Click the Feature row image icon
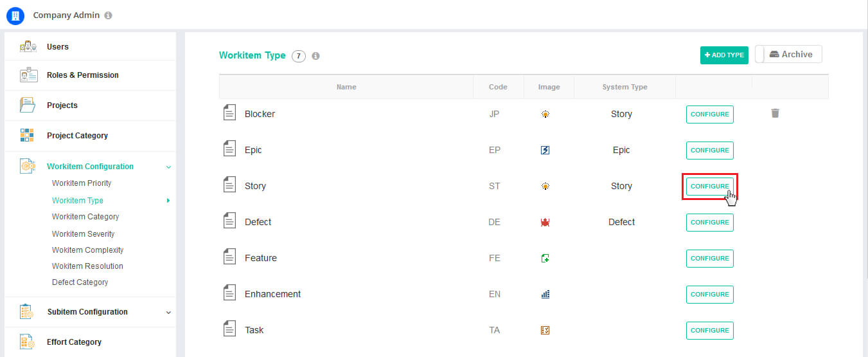The height and width of the screenshot is (357, 868). [545, 259]
